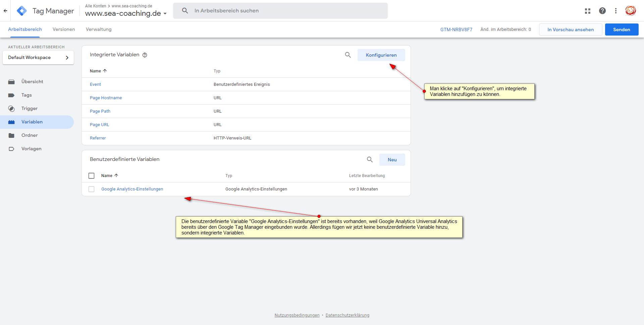
Task: Open the help question mark icon
Action: coord(602,11)
